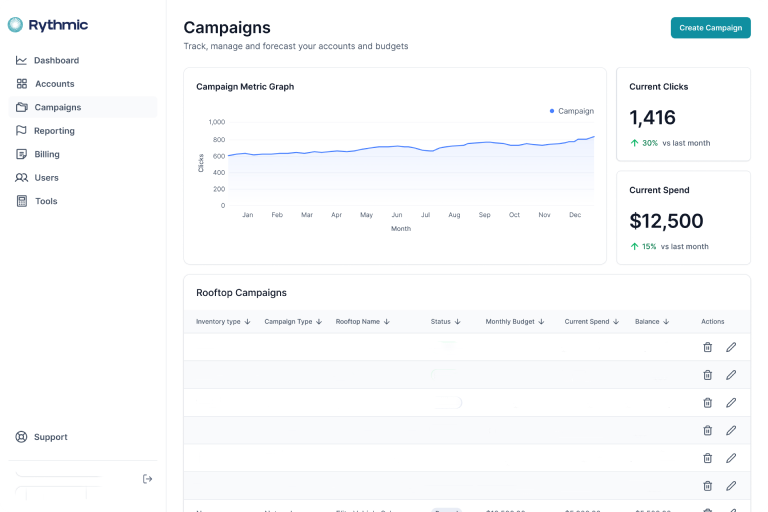
Task: Open the Dashboard page from sidebar
Action: pyautogui.click(x=55, y=60)
